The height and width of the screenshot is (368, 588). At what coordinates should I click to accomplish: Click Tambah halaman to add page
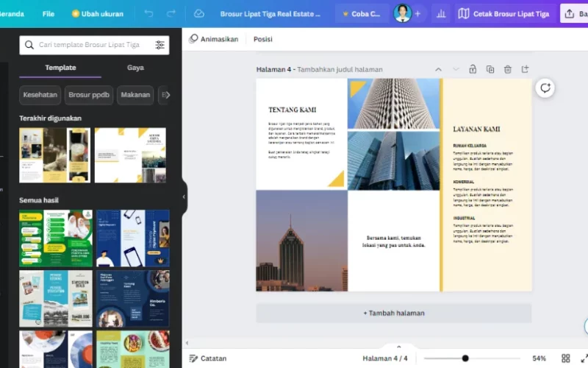tap(394, 314)
